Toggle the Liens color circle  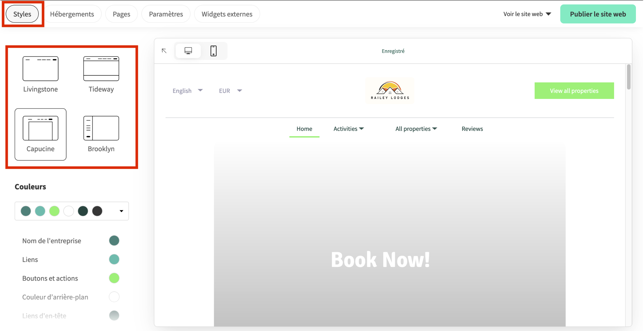click(x=114, y=259)
